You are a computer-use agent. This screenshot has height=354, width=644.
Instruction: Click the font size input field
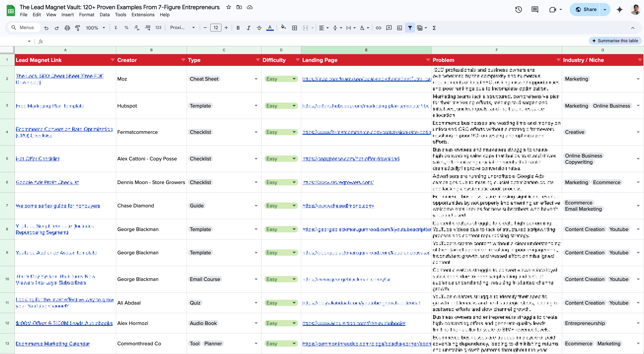(x=216, y=28)
